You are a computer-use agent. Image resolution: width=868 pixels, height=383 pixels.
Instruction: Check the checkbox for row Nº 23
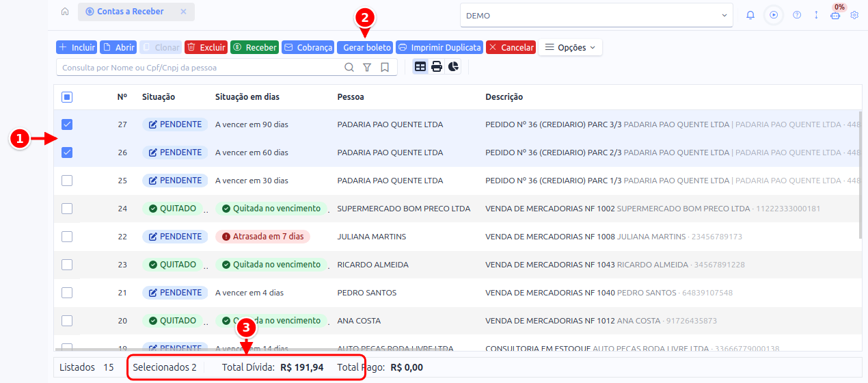tap(67, 265)
